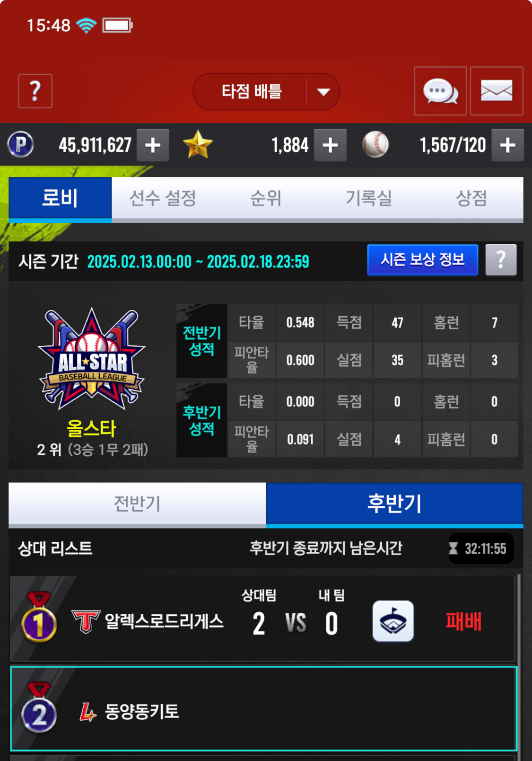Switch to the 전반기 half toggle
The width and height of the screenshot is (532, 761).
(137, 504)
